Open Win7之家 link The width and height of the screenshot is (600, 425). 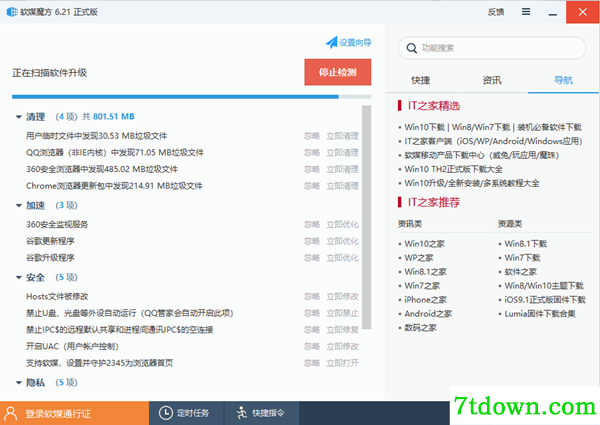tap(422, 286)
